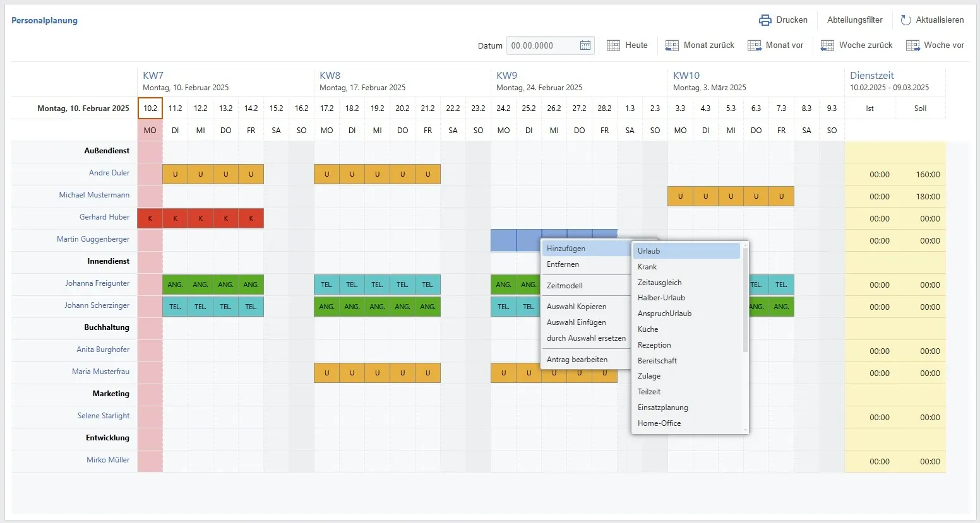980x523 pixels.
Task: Select Home-Office in the submenu
Action: (686, 423)
